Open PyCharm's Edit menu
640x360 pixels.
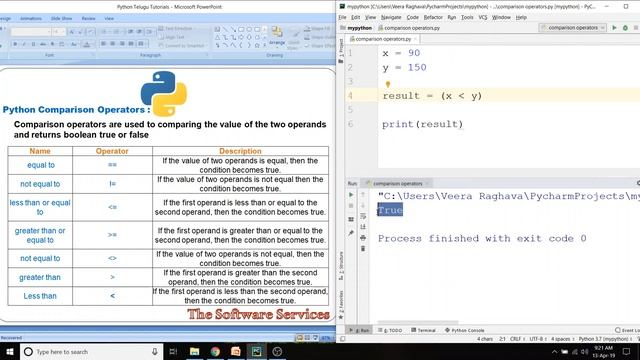[x=356, y=18]
